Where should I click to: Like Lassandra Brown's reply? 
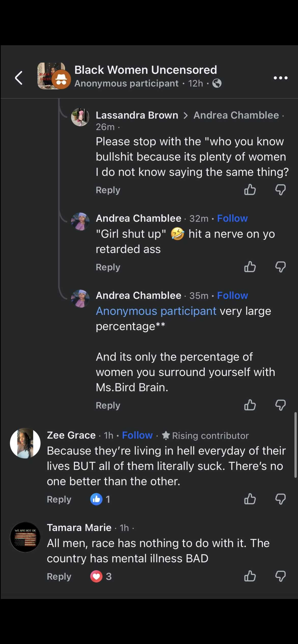pos(250,190)
